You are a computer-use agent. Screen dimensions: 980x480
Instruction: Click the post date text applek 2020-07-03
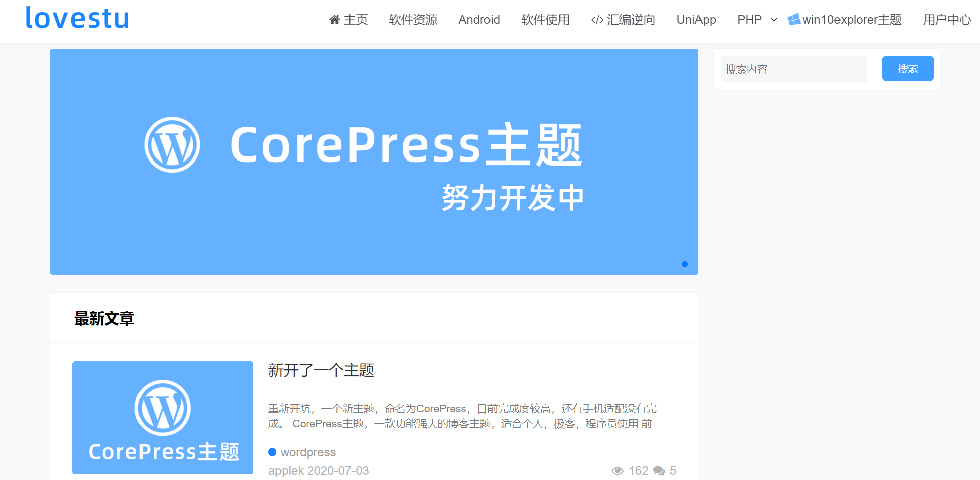319,471
